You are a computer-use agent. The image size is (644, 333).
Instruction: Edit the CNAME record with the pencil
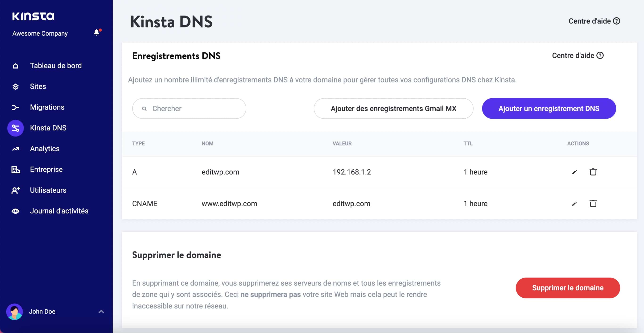click(x=574, y=203)
